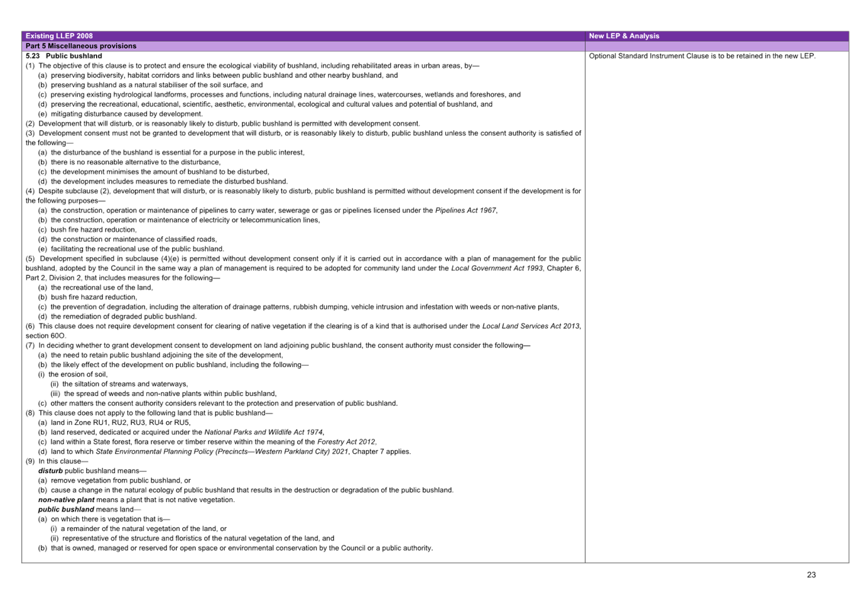Image resolution: width=868 pixels, height=614 pixels.
Task: Click the bold italic definition term 'public bushland'
Action: pyautogui.click(x=66, y=510)
